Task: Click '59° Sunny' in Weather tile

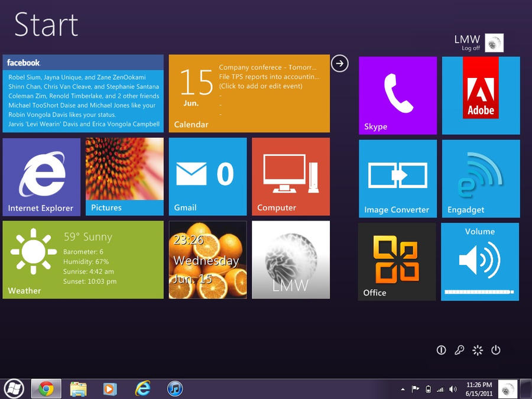Action: coord(88,237)
